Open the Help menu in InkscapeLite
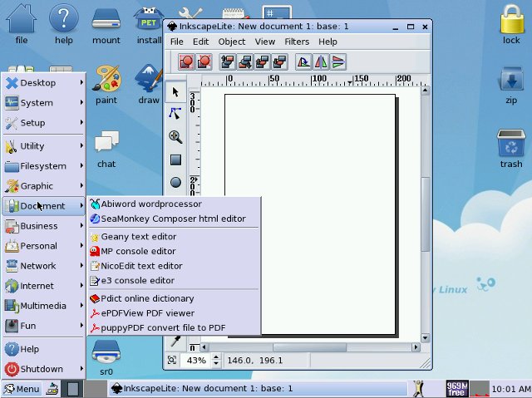Image resolution: width=532 pixels, height=398 pixels. (x=328, y=42)
